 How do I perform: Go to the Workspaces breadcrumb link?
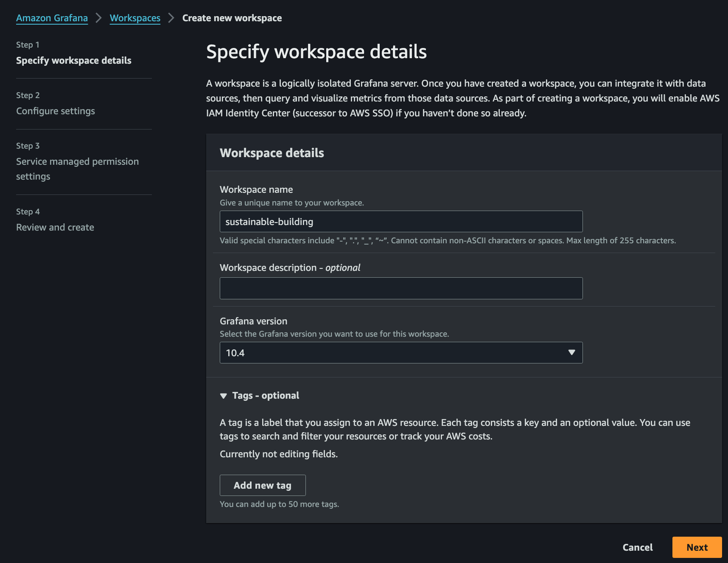click(135, 18)
